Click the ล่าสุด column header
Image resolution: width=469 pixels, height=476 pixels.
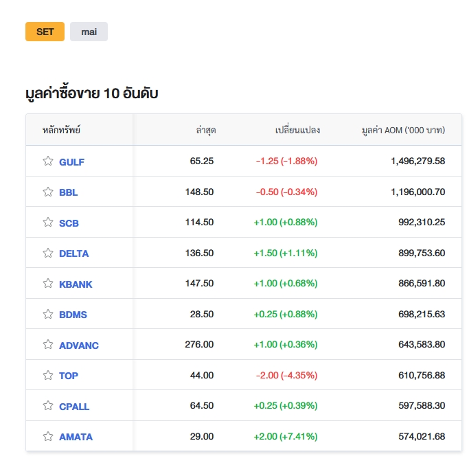(x=206, y=130)
